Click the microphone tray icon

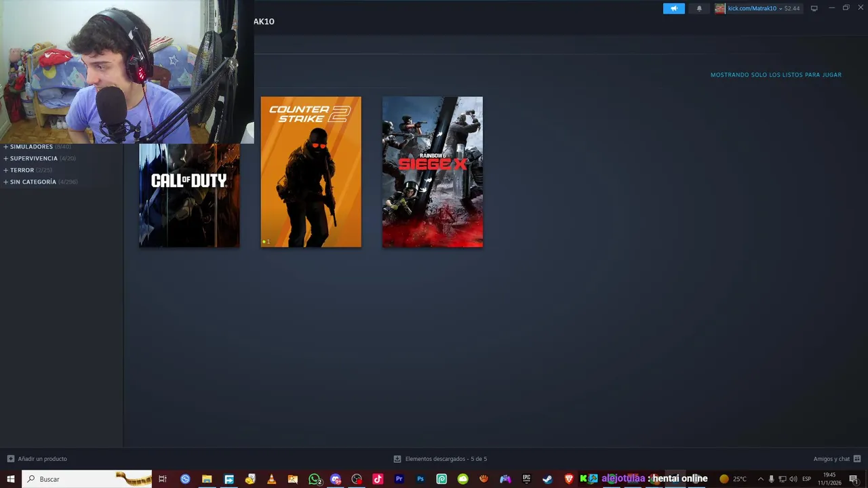click(x=771, y=479)
